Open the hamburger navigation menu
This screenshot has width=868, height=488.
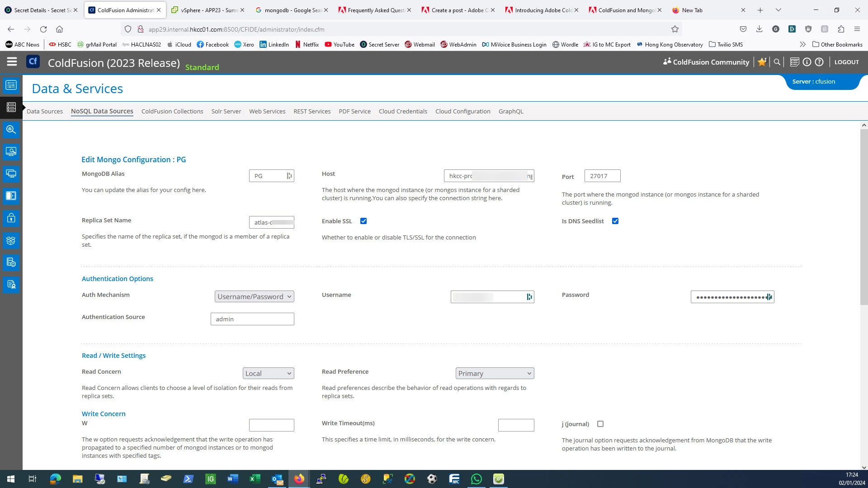click(x=12, y=62)
